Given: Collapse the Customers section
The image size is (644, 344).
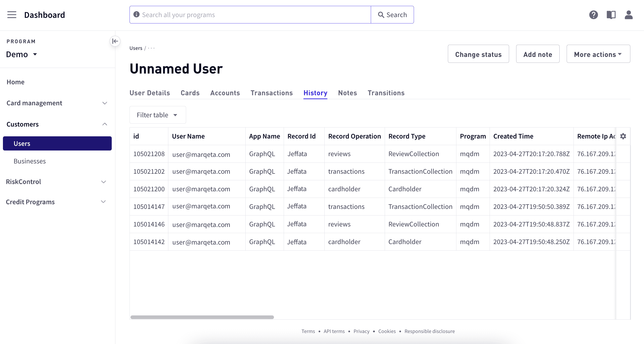Looking at the screenshot, I should (57, 124).
